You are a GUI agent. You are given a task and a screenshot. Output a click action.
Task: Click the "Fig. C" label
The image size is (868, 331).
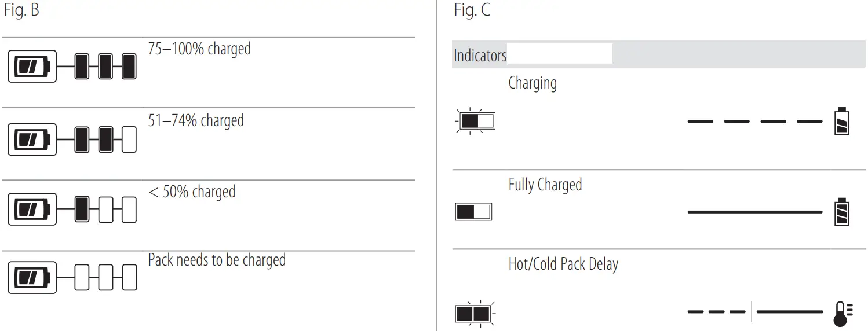[x=472, y=10]
